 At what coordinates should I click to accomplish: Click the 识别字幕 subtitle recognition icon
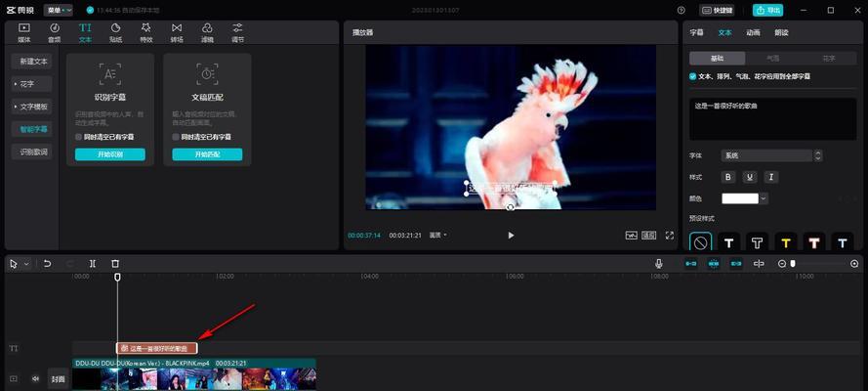click(110, 73)
